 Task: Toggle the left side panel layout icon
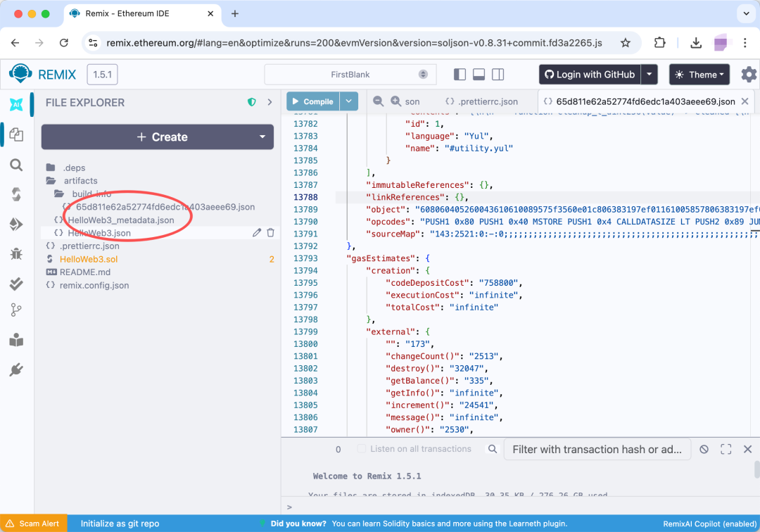click(x=460, y=74)
